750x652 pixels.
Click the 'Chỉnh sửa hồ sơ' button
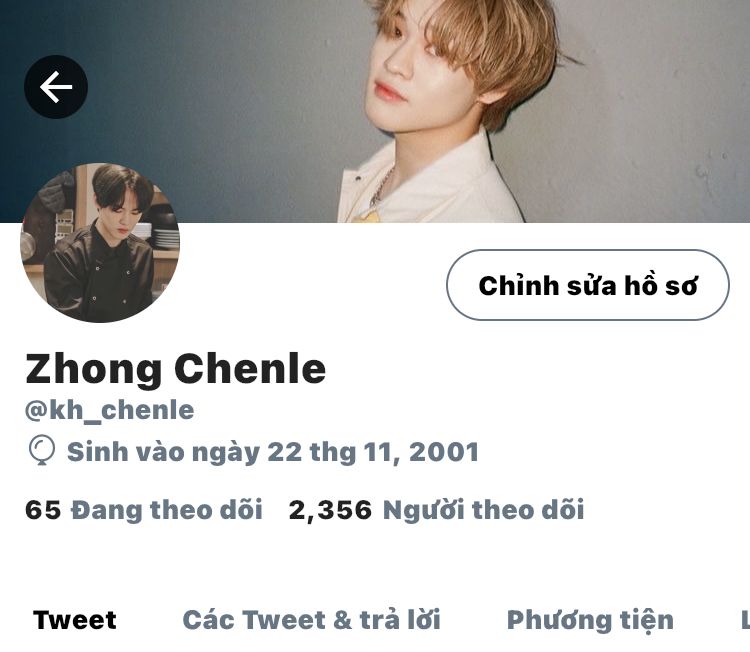pos(588,285)
